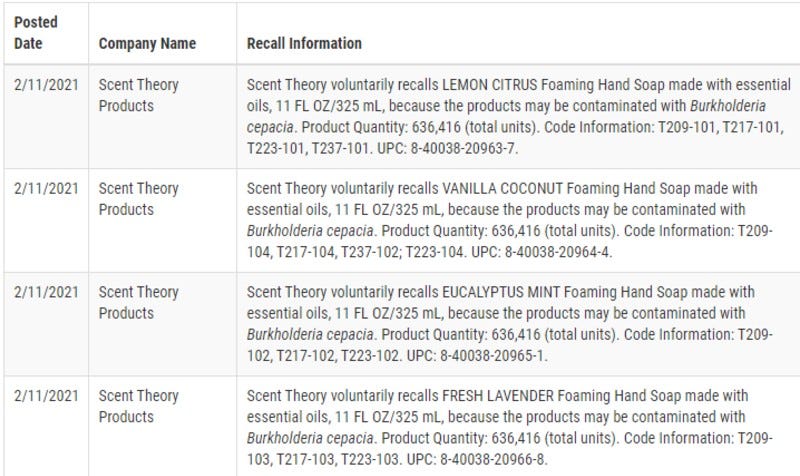Click Scent Theory Products in EUCALYPTUS MINT row
This screenshot has width=800, height=476.
[139, 302]
